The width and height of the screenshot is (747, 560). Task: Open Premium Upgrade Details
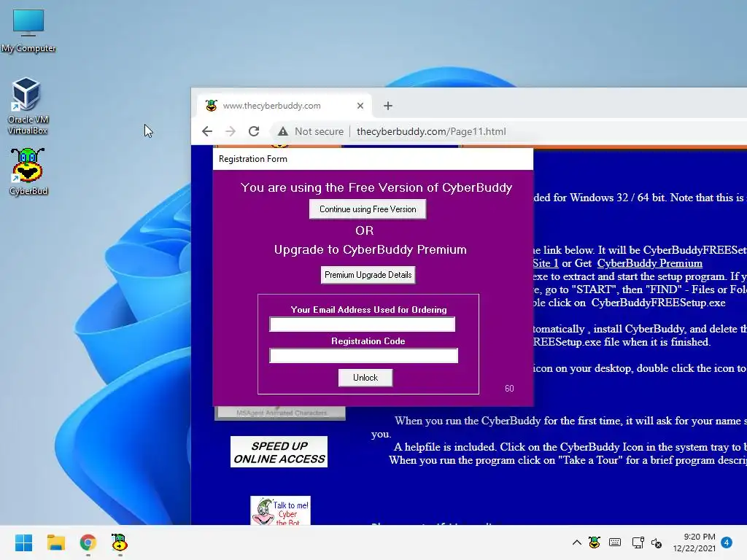tap(368, 275)
